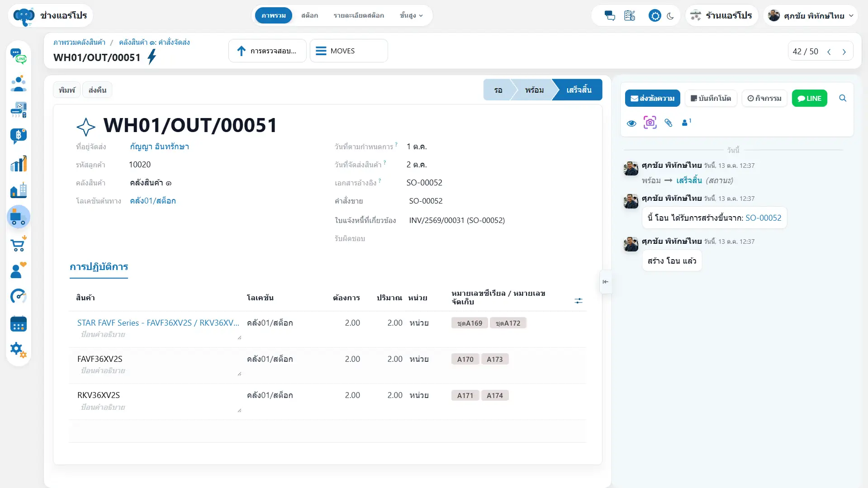Screen dimensions: 868x488
Task: Select the ภาพรวม menu tab
Action: [273, 15]
